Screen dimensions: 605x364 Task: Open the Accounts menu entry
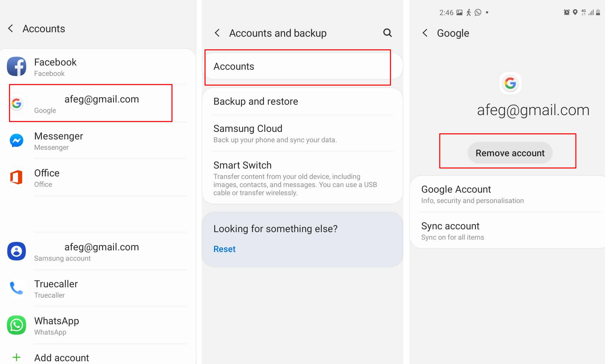coord(302,66)
